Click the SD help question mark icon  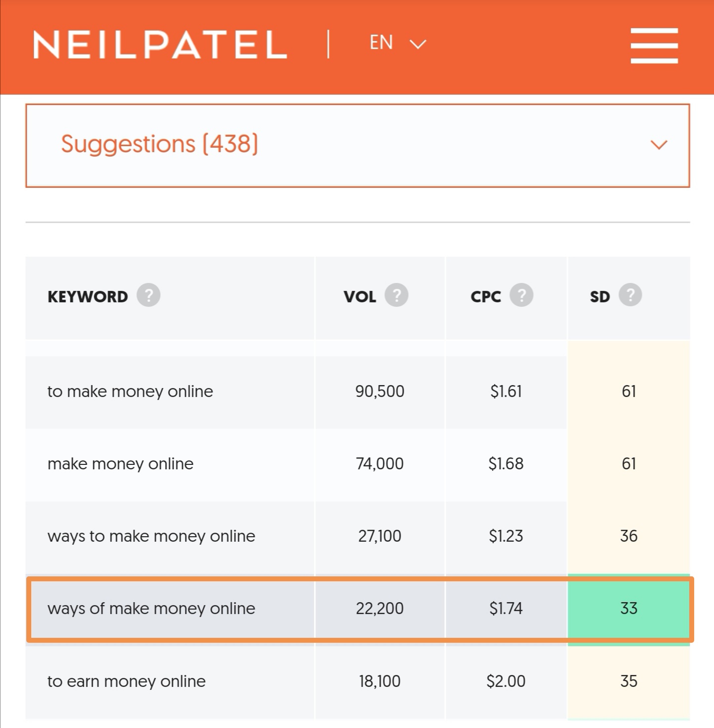[x=630, y=295]
